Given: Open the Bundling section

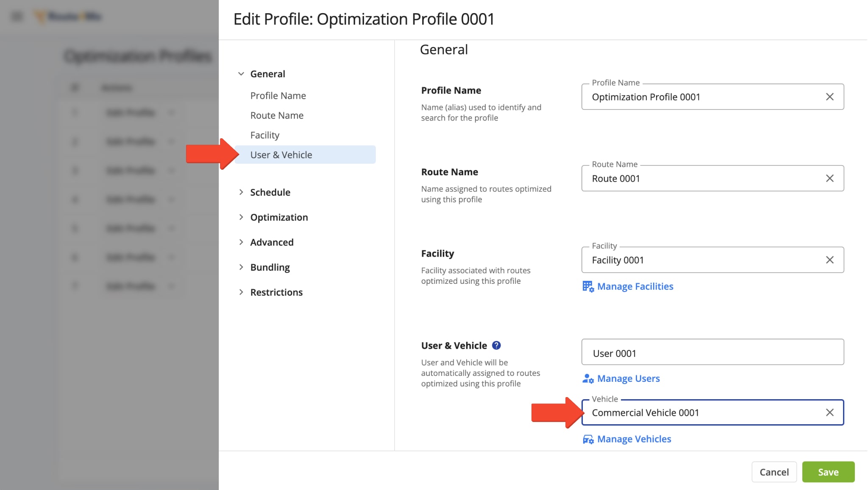Looking at the screenshot, I should pos(270,267).
